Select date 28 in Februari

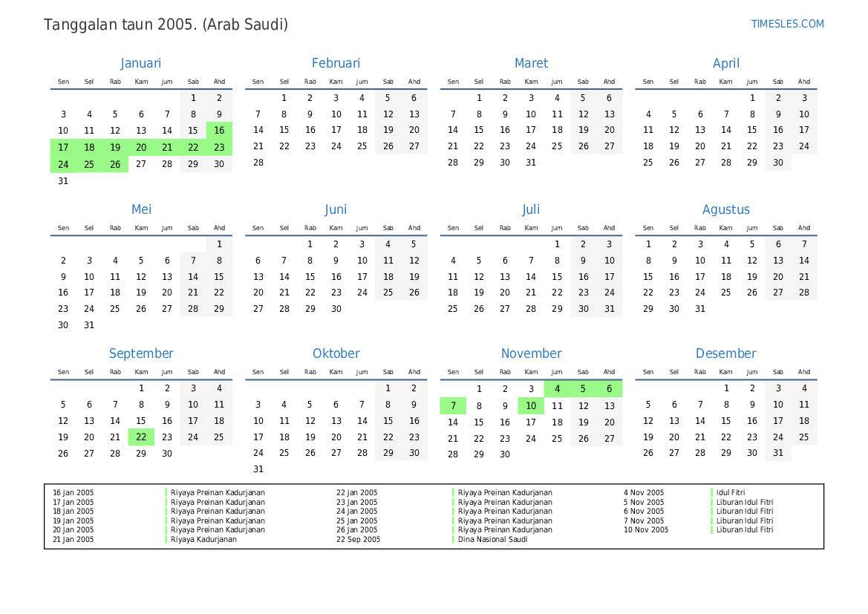(258, 163)
